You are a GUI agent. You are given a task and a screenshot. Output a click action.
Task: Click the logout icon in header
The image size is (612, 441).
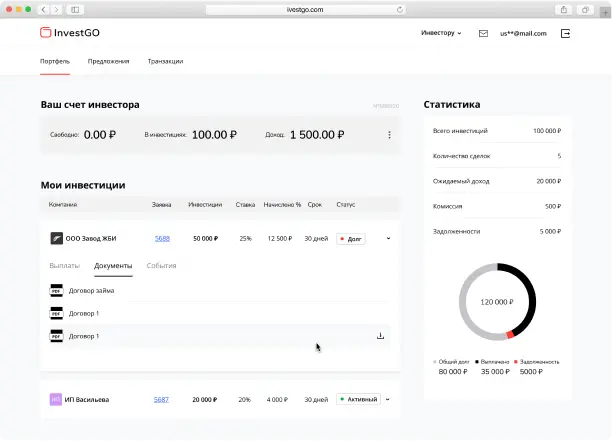point(565,34)
